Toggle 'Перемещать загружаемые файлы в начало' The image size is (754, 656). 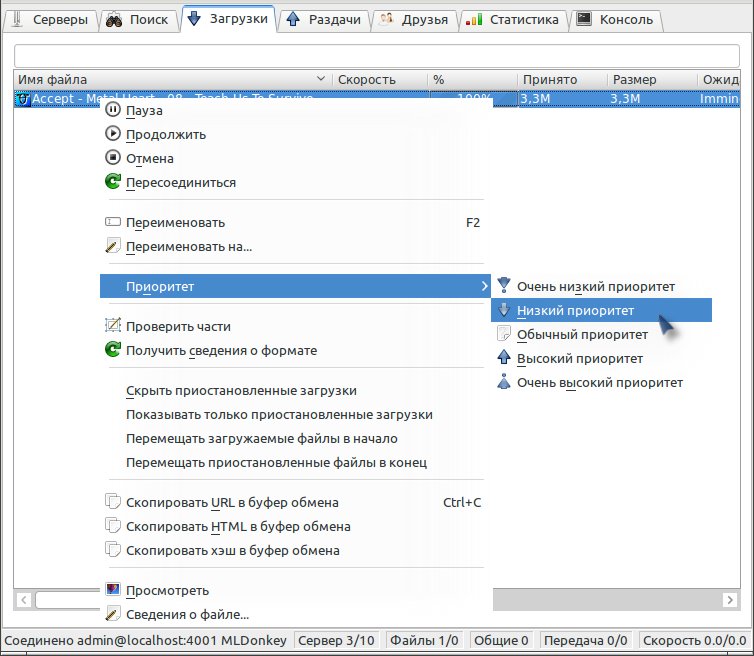[x=295, y=438]
